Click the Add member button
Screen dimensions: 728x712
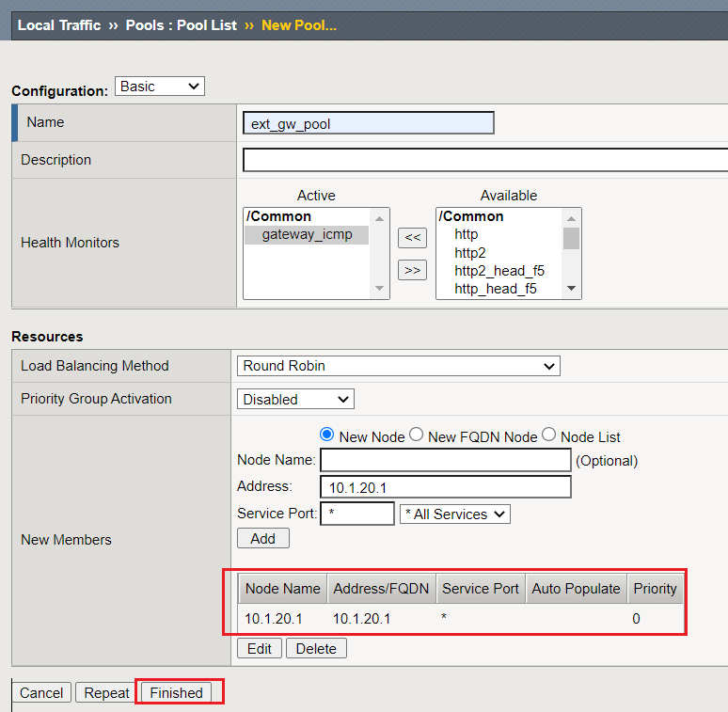click(263, 538)
